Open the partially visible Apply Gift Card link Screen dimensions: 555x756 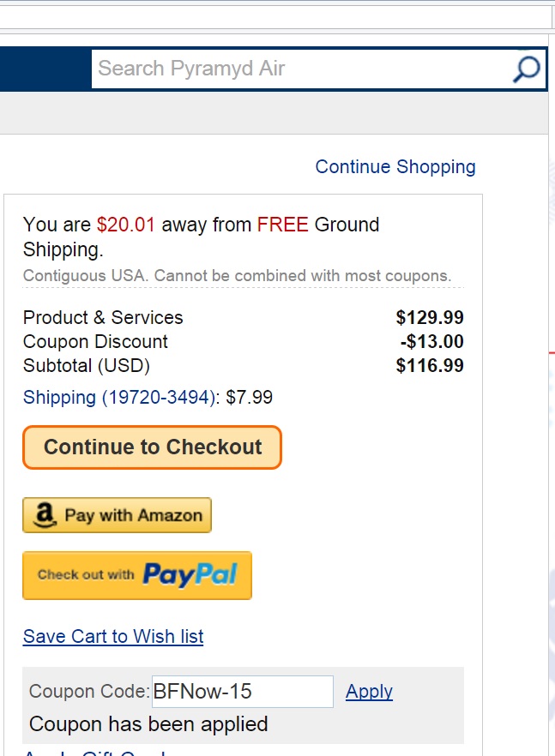[94, 753]
